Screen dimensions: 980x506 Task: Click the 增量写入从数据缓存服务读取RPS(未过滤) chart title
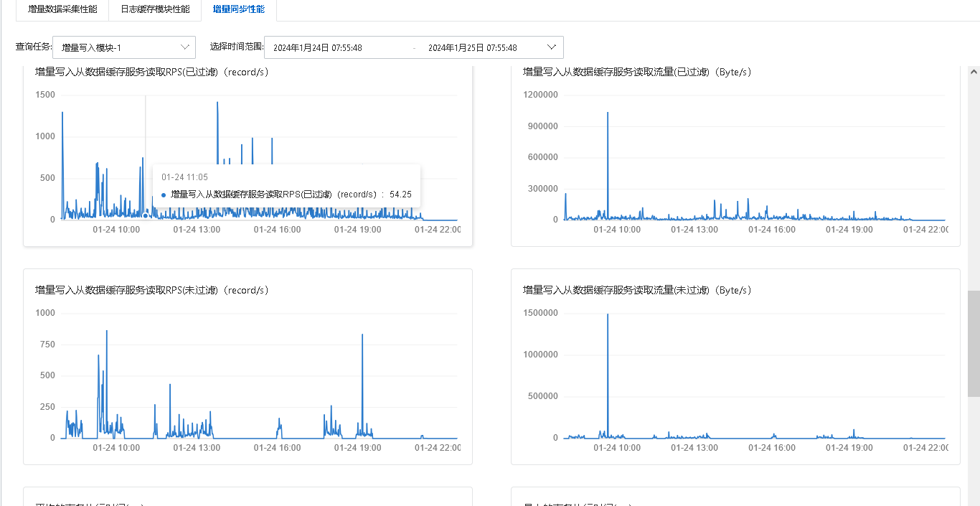pos(152,290)
